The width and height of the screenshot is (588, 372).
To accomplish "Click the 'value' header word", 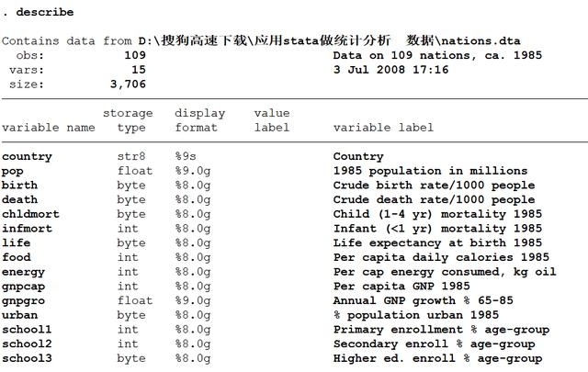I will click(272, 113).
